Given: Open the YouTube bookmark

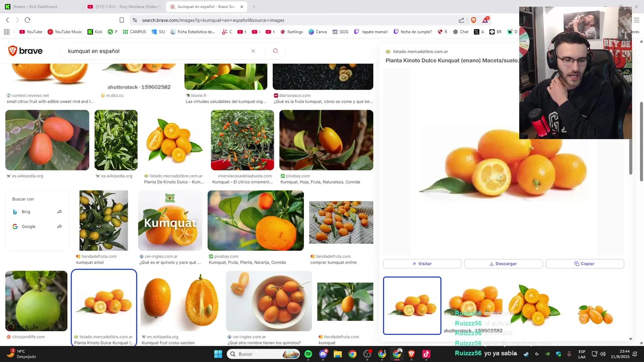Looking at the screenshot, I should point(31,32).
